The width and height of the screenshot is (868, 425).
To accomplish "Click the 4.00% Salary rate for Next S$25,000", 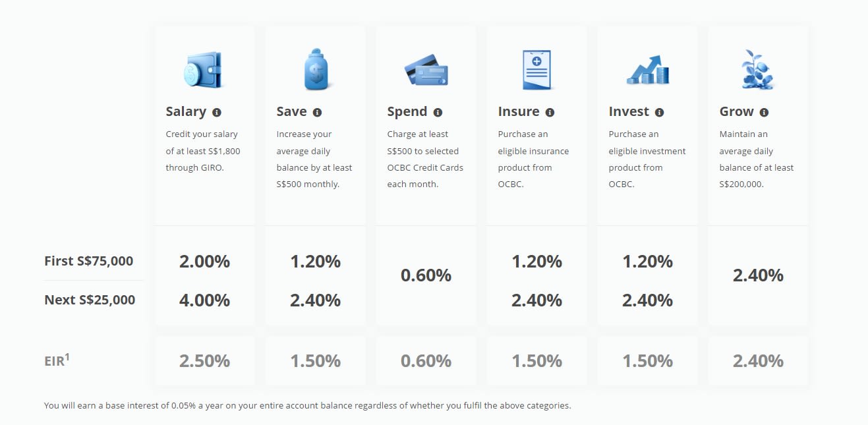I will (x=204, y=300).
